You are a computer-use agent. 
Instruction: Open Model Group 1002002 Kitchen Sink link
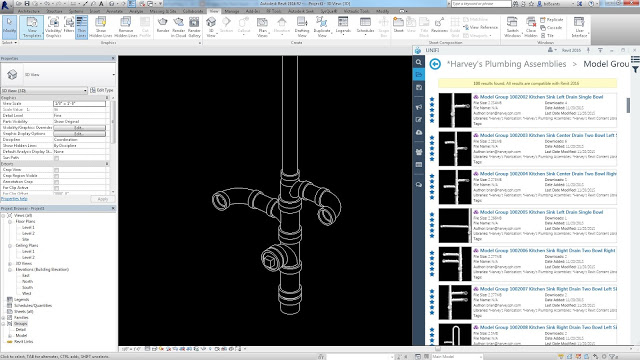(x=541, y=97)
